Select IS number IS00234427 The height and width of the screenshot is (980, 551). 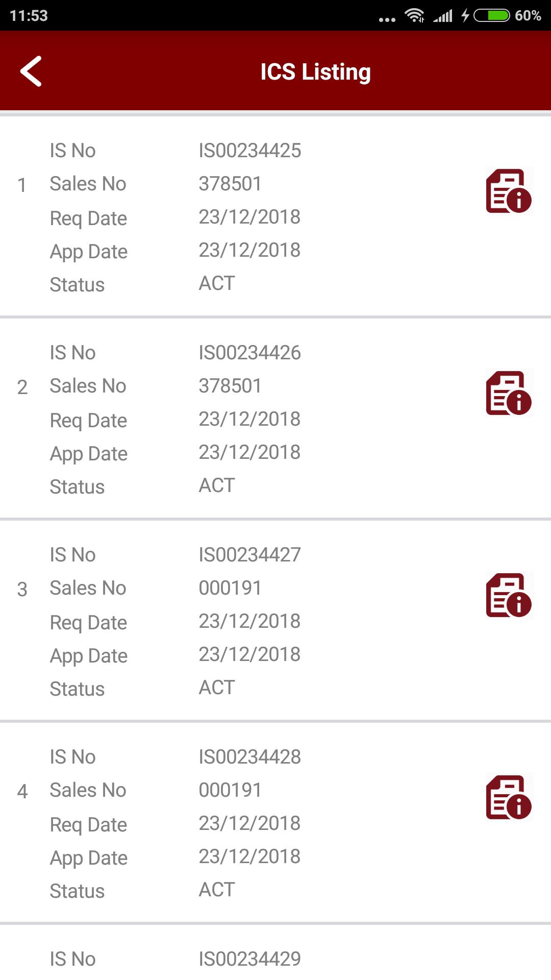pyautogui.click(x=250, y=555)
